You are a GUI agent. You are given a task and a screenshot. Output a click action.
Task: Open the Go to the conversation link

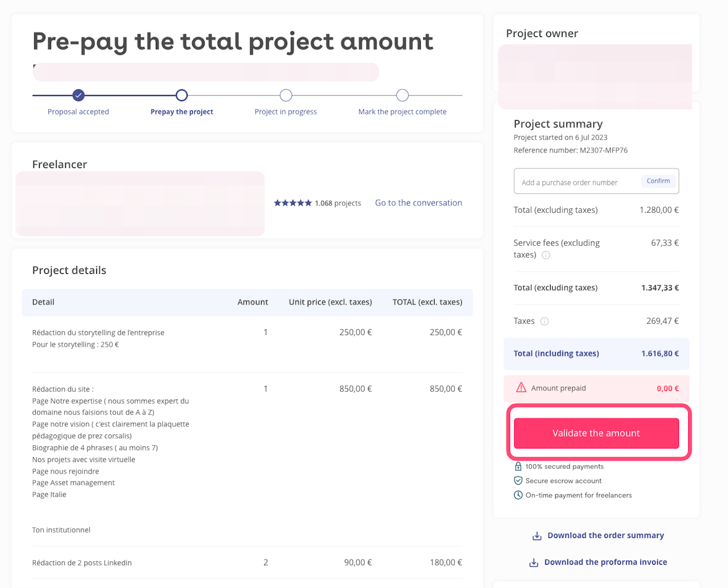pos(419,203)
